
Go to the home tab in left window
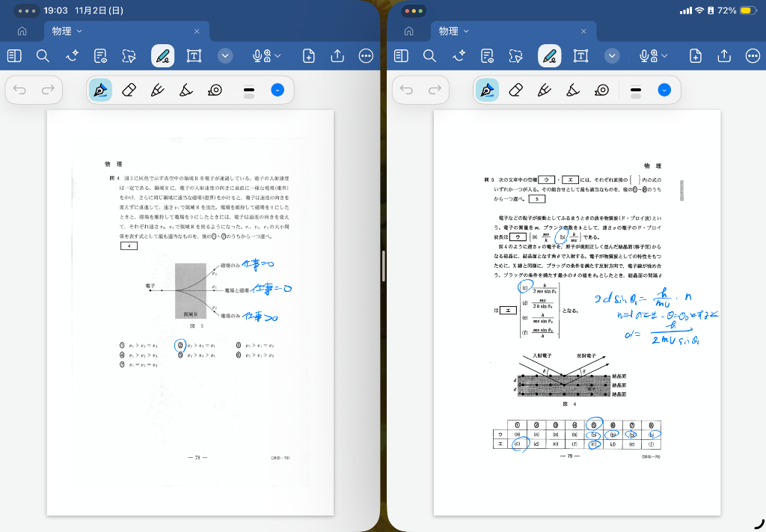pos(22,31)
